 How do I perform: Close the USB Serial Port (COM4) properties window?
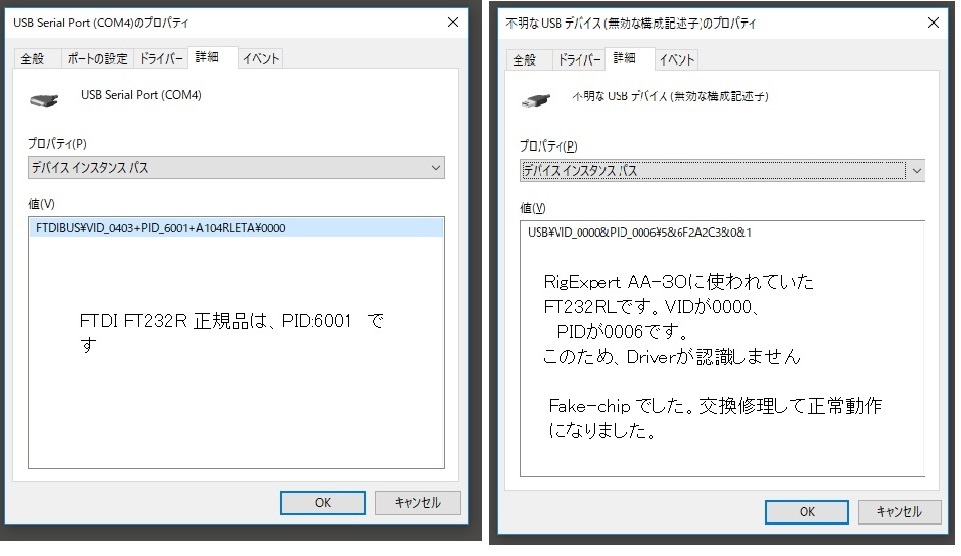coord(453,22)
